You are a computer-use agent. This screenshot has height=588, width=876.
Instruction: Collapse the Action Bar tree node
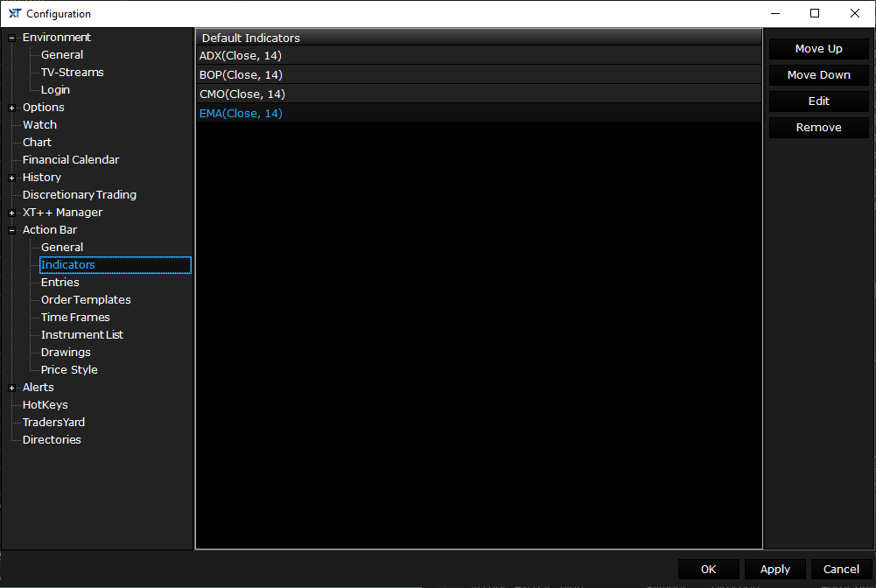point(11,230)
